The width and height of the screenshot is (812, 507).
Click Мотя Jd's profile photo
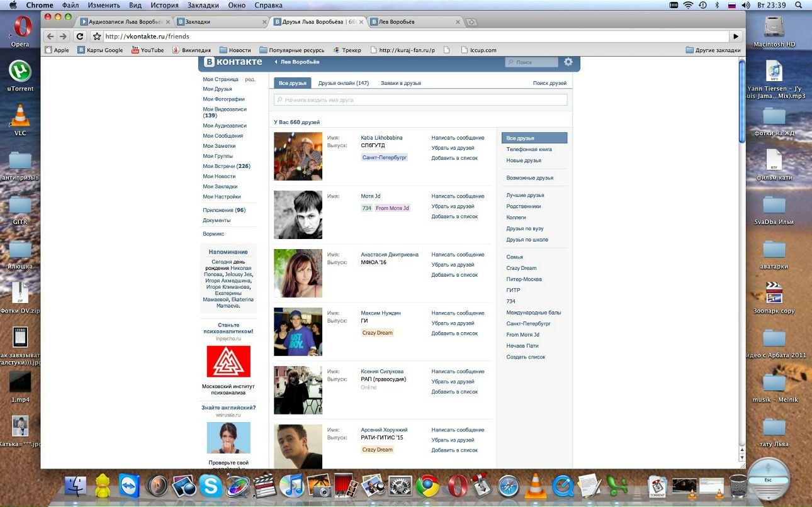(298, 215)
